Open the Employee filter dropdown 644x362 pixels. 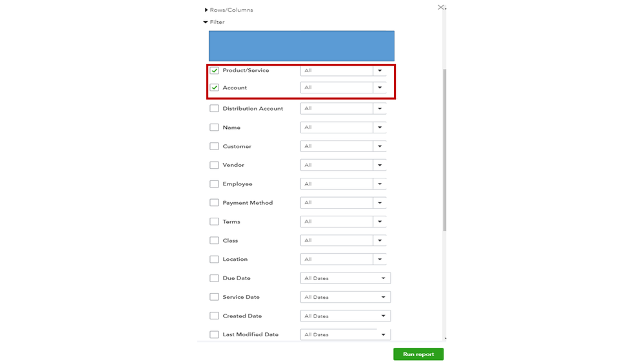tap(380, 184)
